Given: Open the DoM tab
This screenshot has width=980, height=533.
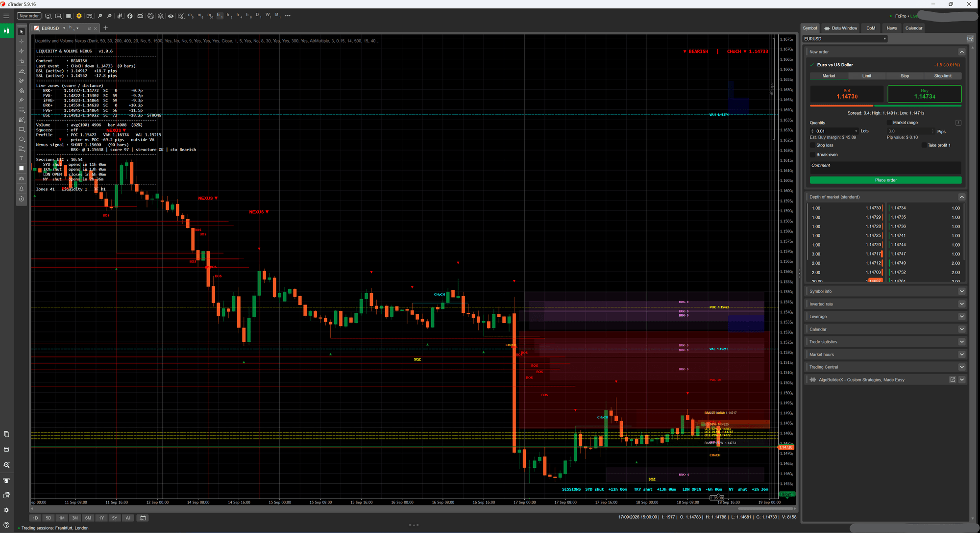Looking at the screenshot, I should pyautogui.click(x=871, y=28).
